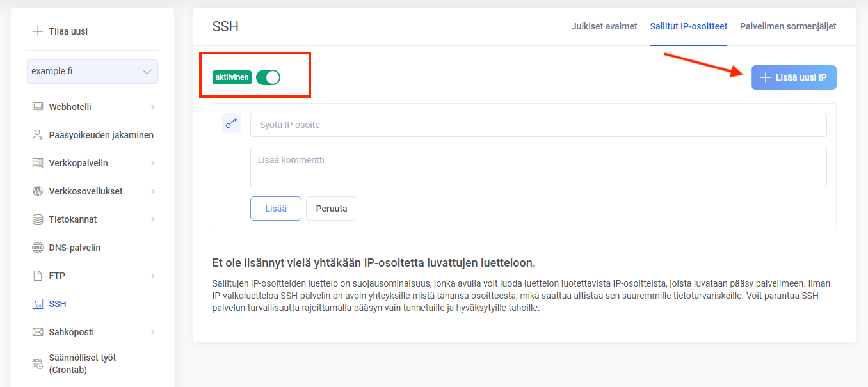Focus the Syötä IP-osoite input field
Image resolution: width=868 pixels, height=387 pixels.
coord(538,125)
